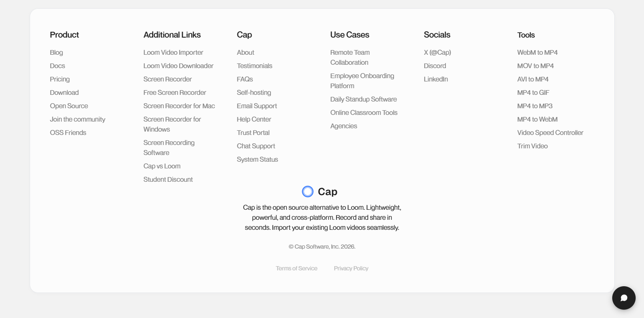The image size is (644, 318).
Task: Read Testimonials about Cap
Action: pos(255,66)
